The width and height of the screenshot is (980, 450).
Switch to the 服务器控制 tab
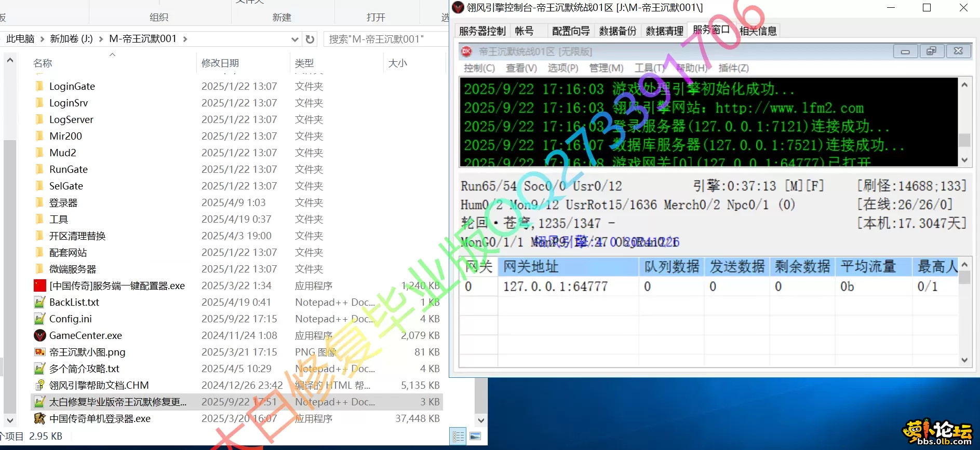click(482, 31)
